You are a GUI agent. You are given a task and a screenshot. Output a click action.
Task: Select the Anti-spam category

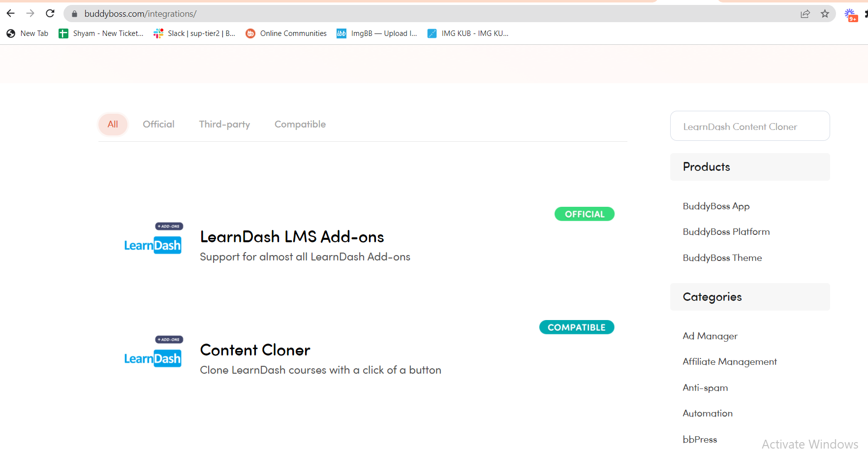[705, 388]
